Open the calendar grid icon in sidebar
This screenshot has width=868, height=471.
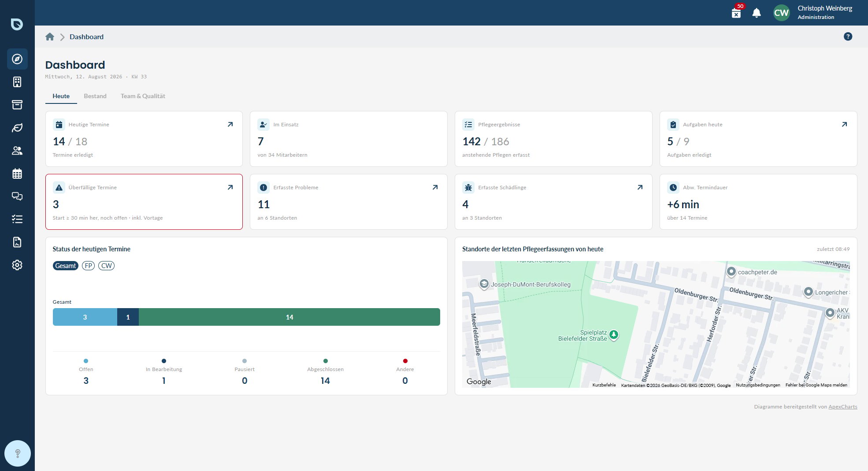point(17,173)
